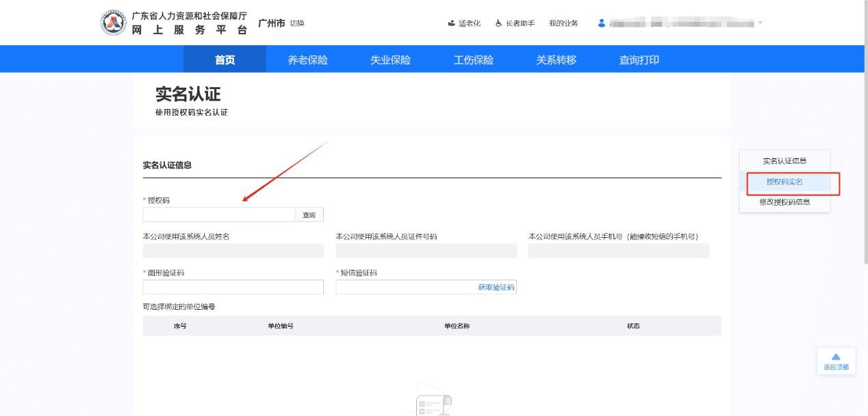Screen dimensions: 868x416
Task: Click the 查询 button beside 授权码
Action: pos(309,215)
